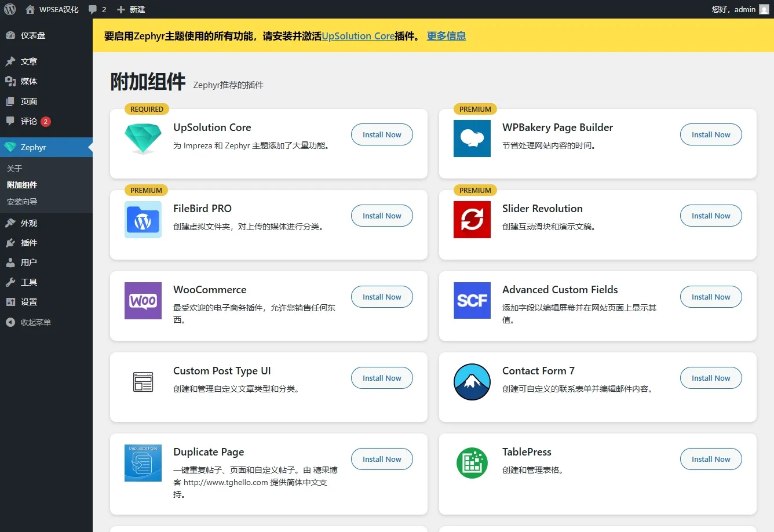Install Slider Revolution plugin
Screen dimensions: 774x532
(x=711, y=216)
